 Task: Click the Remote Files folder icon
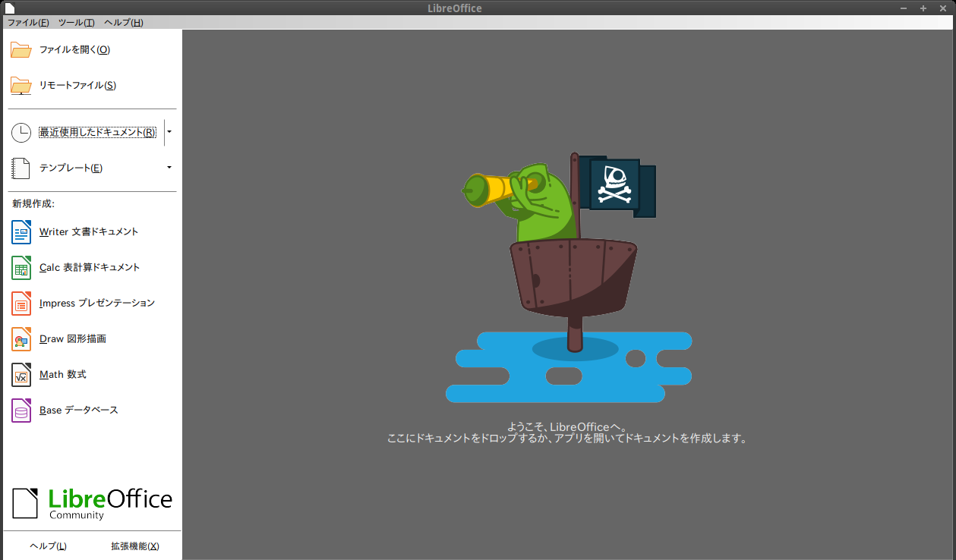(21, 86)
